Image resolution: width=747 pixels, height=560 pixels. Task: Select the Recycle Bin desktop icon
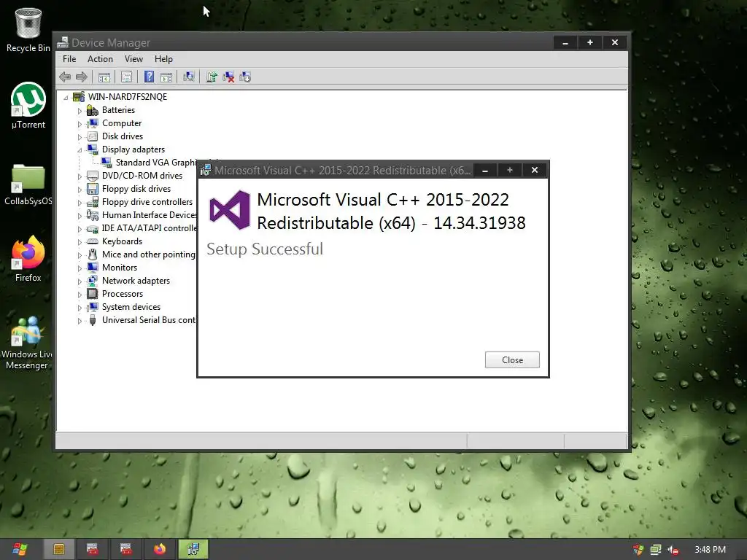pos(28,29)
